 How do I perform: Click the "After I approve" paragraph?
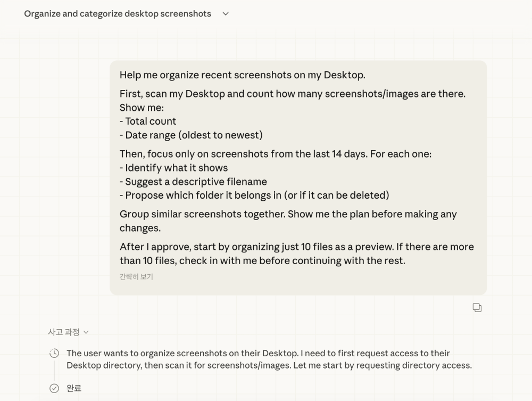pyautogui.click(x=296, y=253)
